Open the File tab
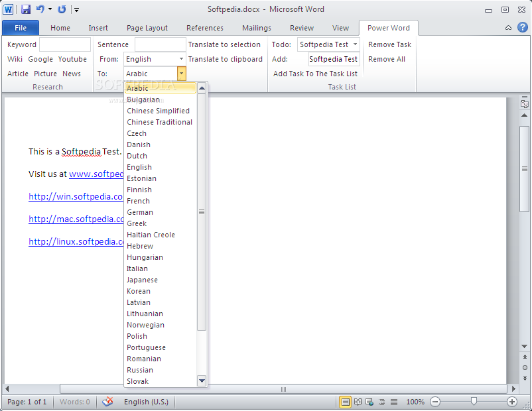This screenshot has height=411, width=532. (21, 28)
